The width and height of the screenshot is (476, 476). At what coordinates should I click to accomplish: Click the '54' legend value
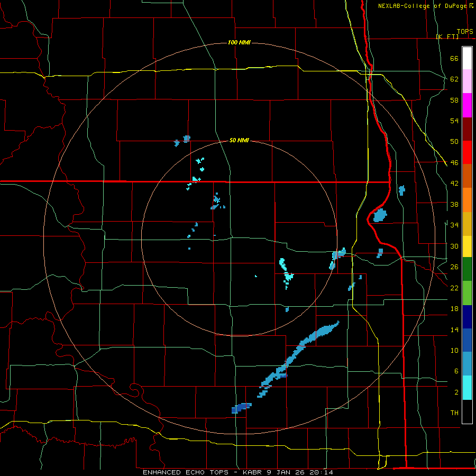(454, 121)
